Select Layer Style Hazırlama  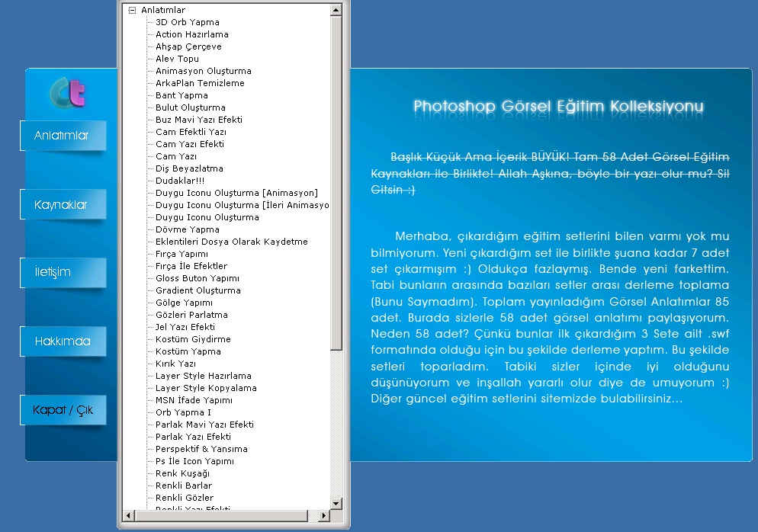pos(204,376)
